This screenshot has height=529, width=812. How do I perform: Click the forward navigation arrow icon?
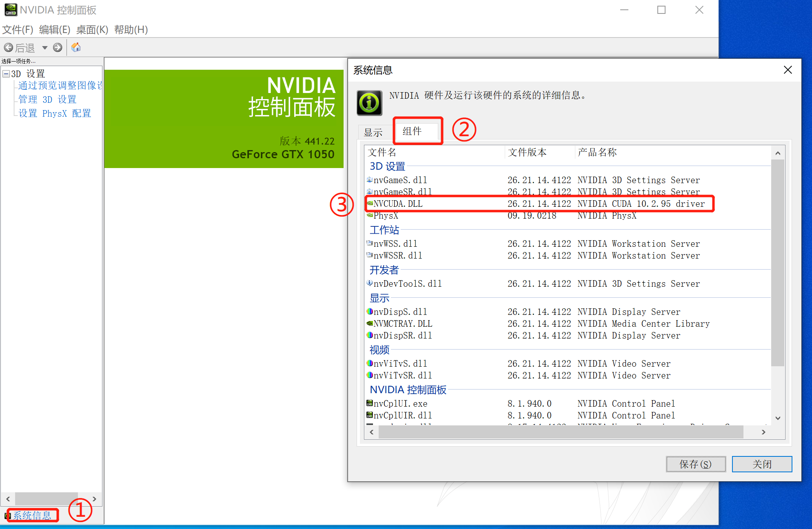coord(58,47)
